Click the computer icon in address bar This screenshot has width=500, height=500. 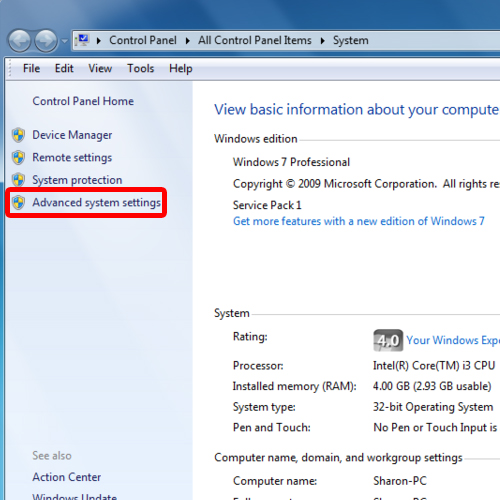83,40
